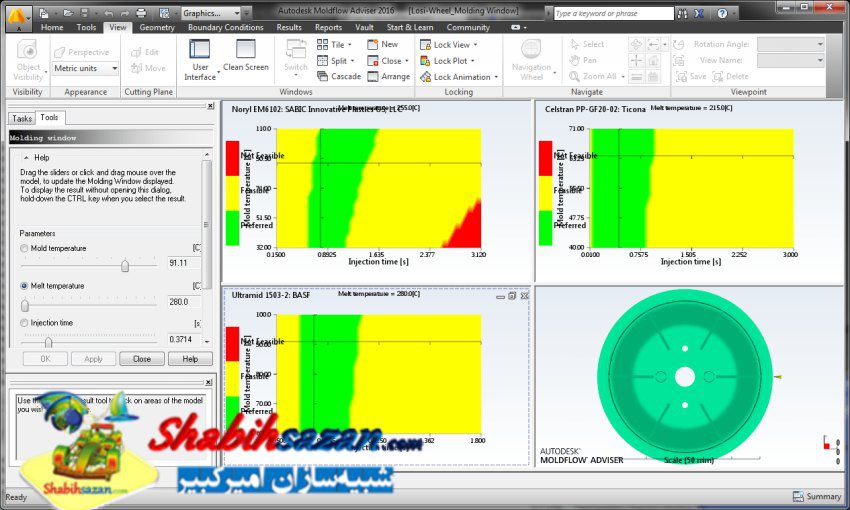Open the Graphics workspace dropdown
The image size is (850, 510).
click(237, 13)
